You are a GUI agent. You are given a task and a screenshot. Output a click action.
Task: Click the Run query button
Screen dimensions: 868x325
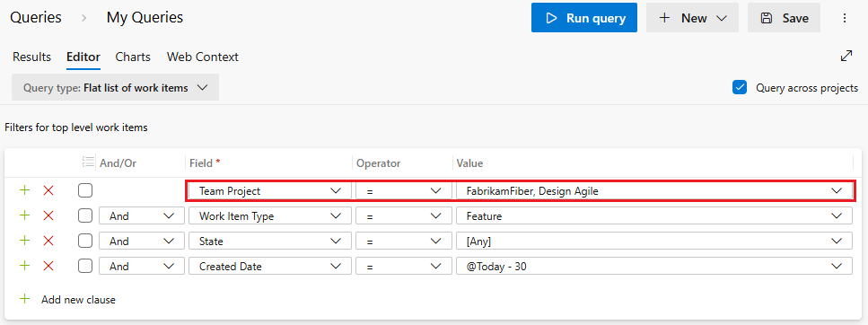(584, 18)
